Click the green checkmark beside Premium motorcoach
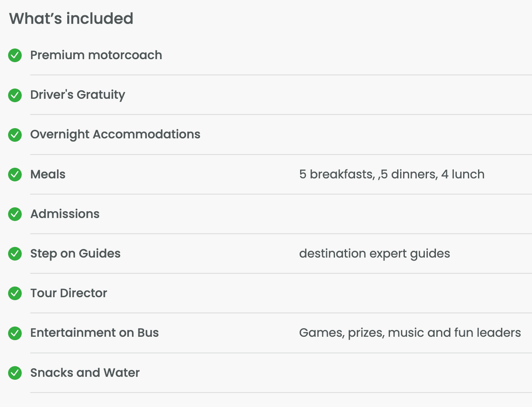The image size is (532, 407). tap(15, 55)
